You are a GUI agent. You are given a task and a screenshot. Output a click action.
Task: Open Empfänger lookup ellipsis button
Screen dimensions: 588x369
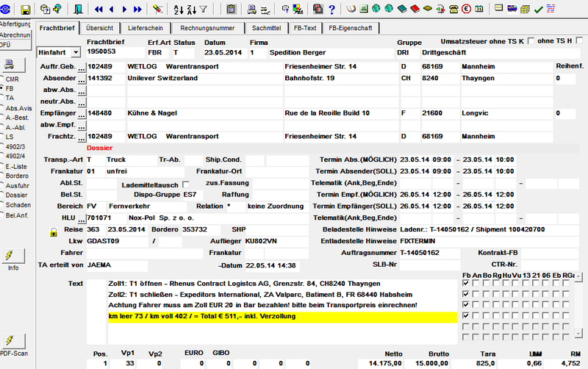tap(82, 114)
